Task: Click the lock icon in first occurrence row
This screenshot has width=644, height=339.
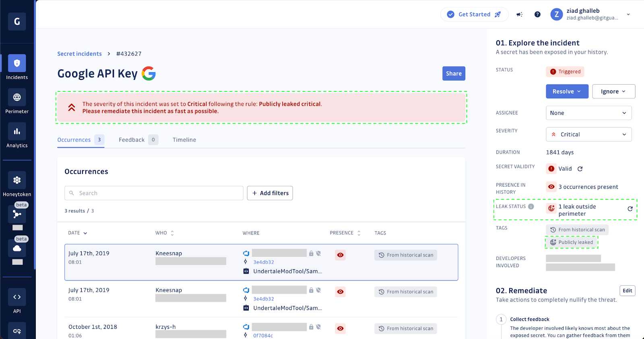Action: click(x=311, y=254)
